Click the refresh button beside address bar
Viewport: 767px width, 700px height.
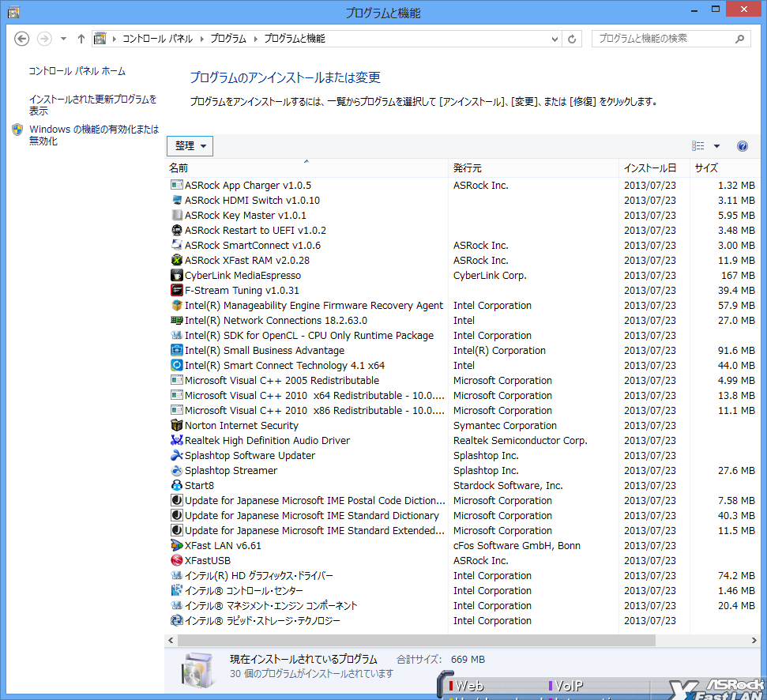(572, 39)
